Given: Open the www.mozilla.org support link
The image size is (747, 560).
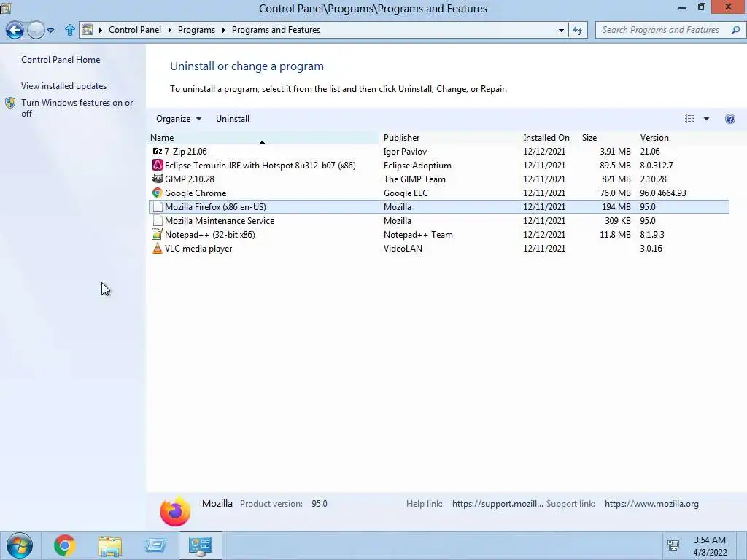Looking at the screenshot, I should (x=651, y=504).
